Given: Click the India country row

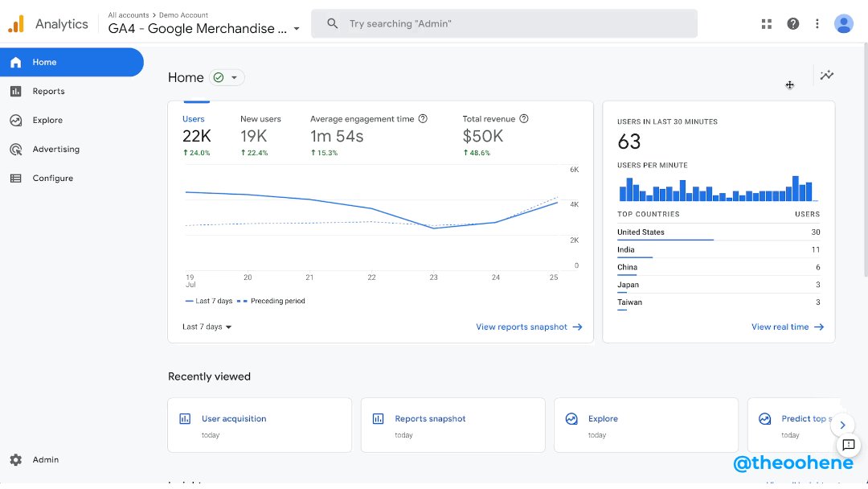Looking at the screenshot, I should (x=719, y=250).
